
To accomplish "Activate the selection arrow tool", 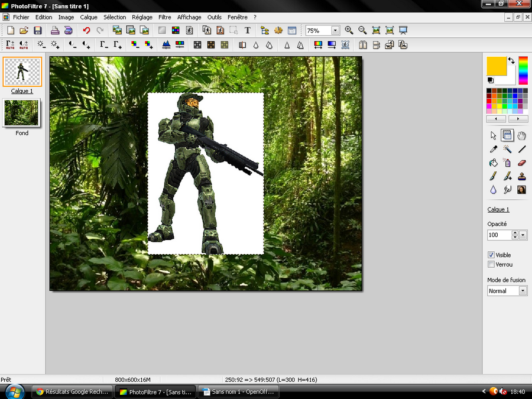I will pyautogui.click(x=494, y=136).
